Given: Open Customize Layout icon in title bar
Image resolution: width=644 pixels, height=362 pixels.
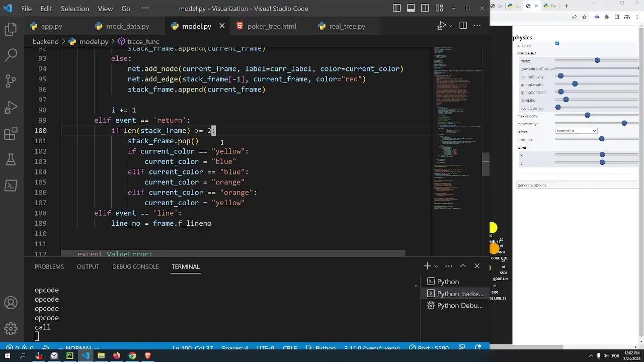Looking at the screenshot, I should coord(439,9).
